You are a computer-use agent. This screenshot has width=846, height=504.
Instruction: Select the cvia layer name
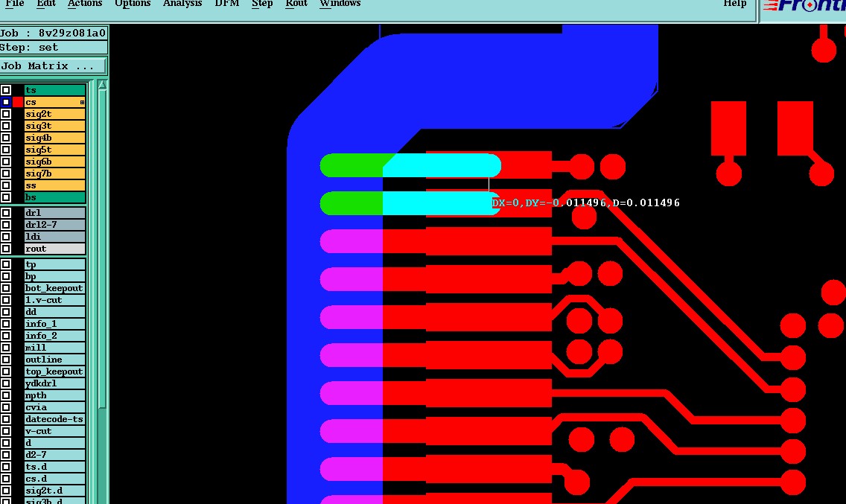[55, 407]
